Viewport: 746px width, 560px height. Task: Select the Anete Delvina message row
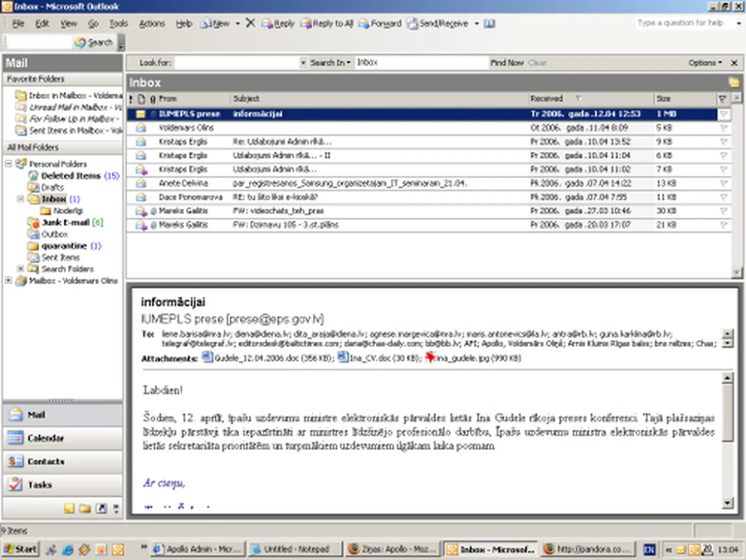click(429, 183)
